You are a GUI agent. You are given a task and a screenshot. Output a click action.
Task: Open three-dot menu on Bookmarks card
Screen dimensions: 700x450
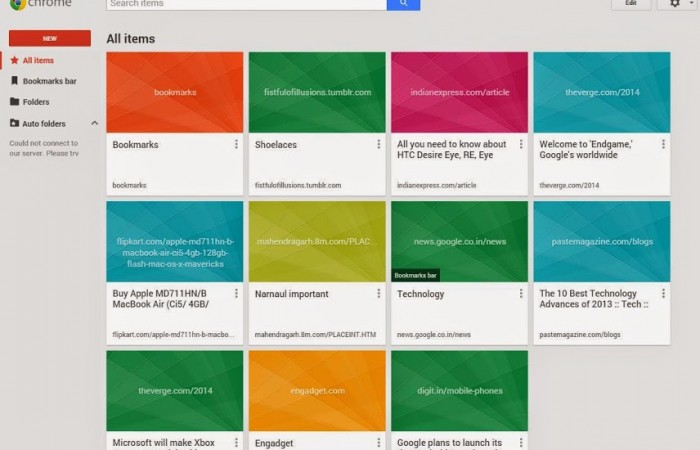pyautogui.click(x=236, y=144)
